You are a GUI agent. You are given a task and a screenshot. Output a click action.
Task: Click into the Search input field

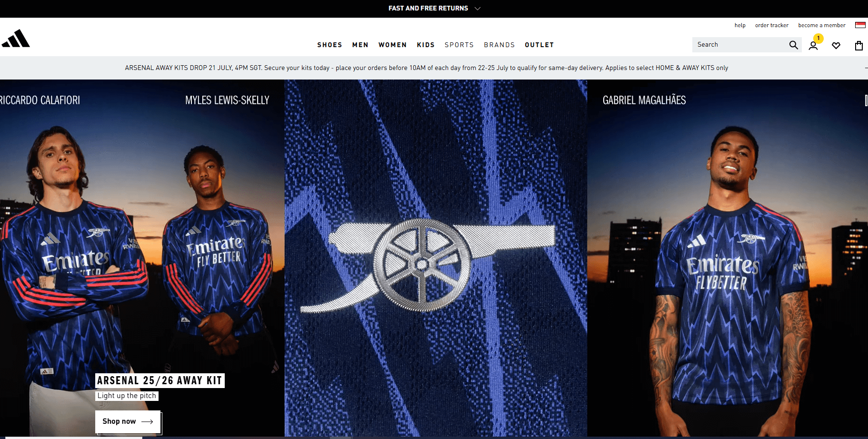(738, 45)
